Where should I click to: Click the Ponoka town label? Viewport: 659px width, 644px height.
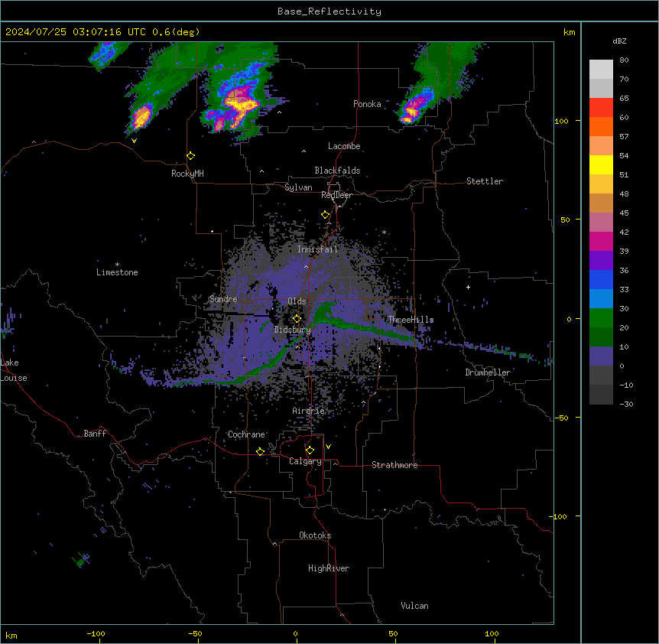point(367,104)
